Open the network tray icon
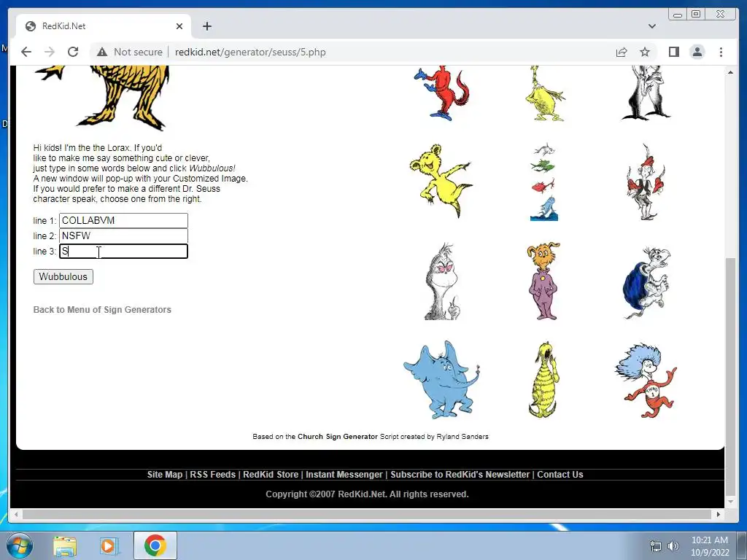 656,546
